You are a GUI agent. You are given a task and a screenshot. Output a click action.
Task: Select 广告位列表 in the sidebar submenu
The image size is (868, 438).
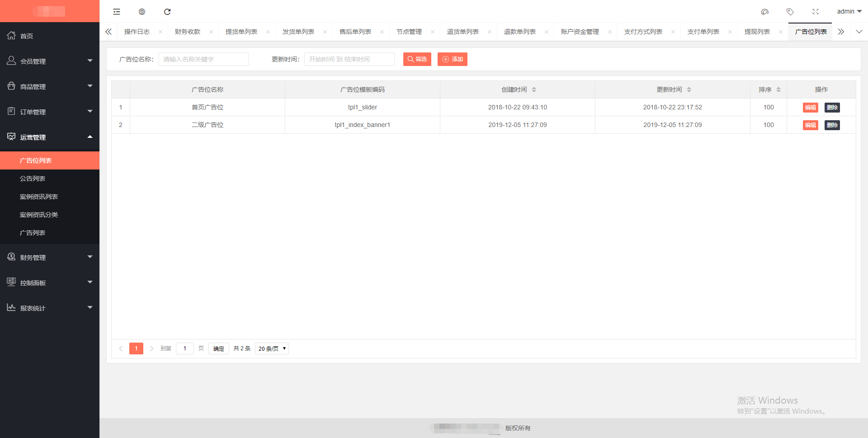(x=50, y=160)
